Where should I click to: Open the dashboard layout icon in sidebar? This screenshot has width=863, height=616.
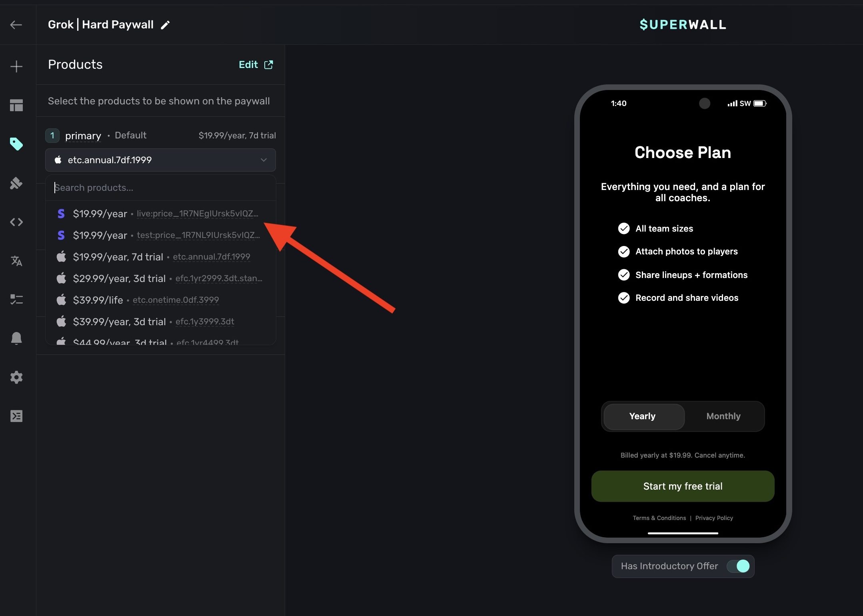tap(17, 105)
